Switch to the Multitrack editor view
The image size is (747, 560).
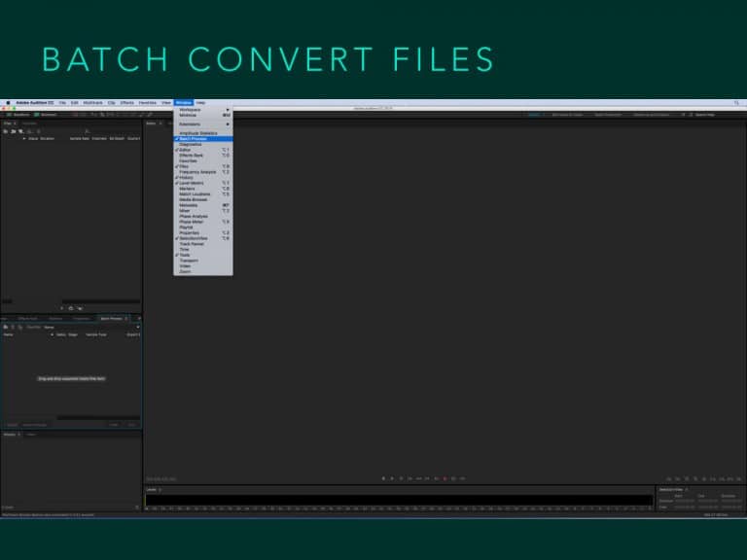tap(46, 115)
